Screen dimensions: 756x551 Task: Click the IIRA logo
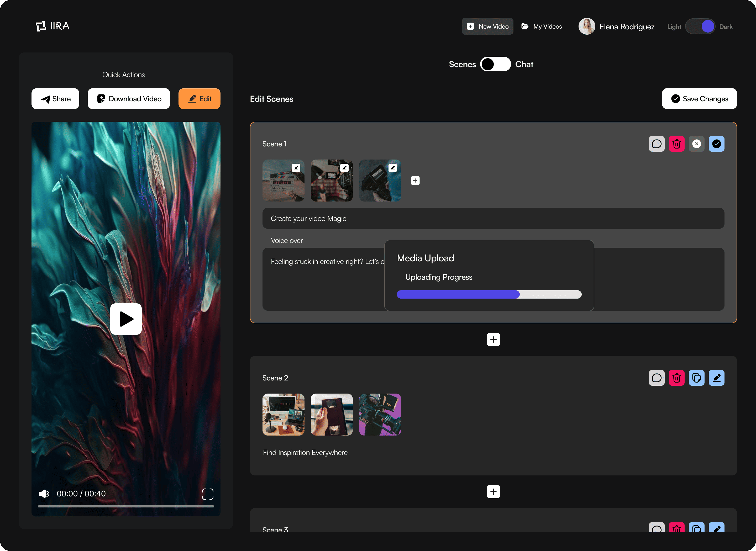point(52,26)
